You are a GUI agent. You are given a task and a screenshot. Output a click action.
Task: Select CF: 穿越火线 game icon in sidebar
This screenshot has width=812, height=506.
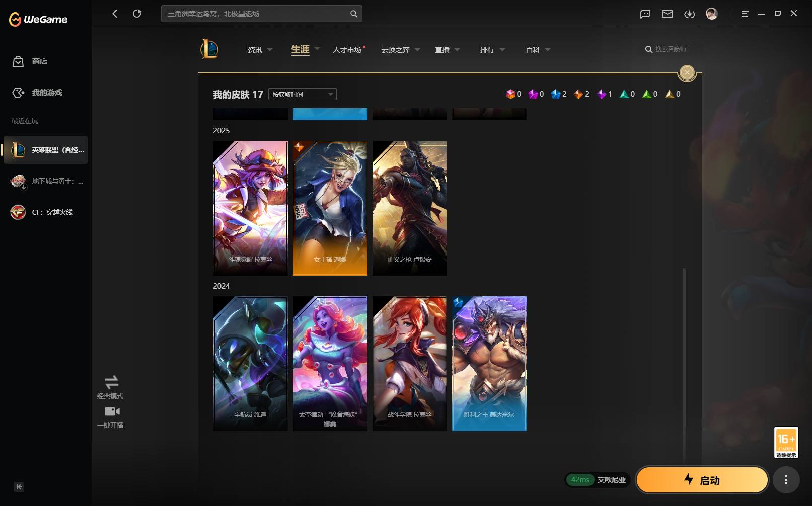[18, 212]
